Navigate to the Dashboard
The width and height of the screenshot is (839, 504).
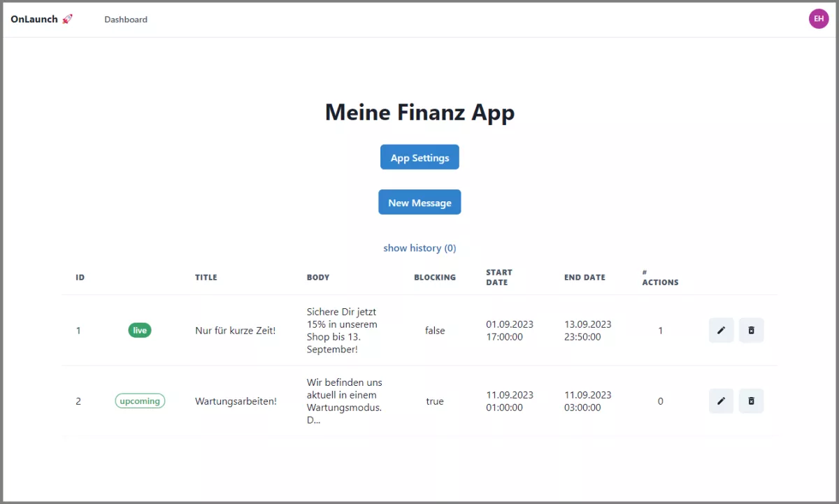pos(126,19)
